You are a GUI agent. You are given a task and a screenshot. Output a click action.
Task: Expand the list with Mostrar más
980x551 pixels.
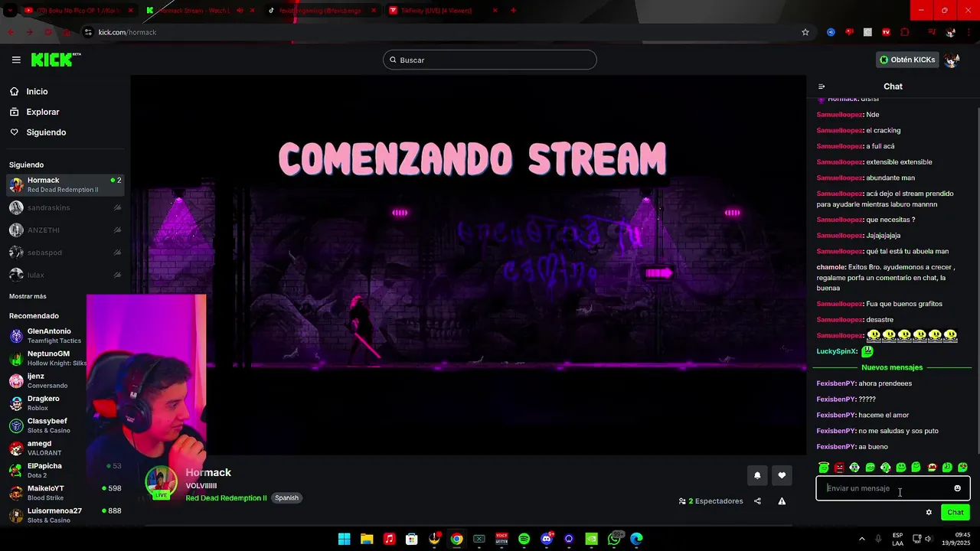pos(28,296)
